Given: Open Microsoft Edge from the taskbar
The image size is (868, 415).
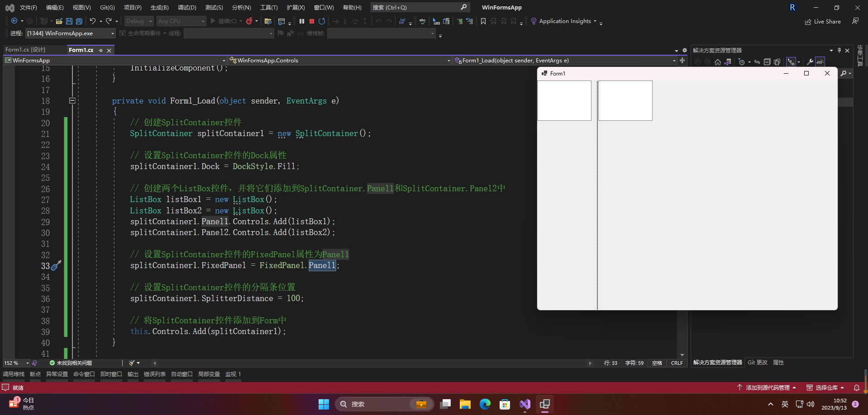Looking at the screenshot, I should coord(485,404).
